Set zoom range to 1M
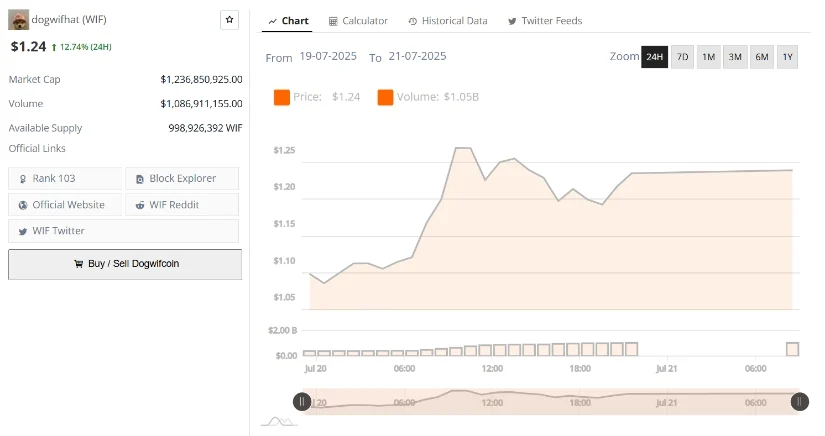This screenshot has height=436, width=825. coord(708,57)
